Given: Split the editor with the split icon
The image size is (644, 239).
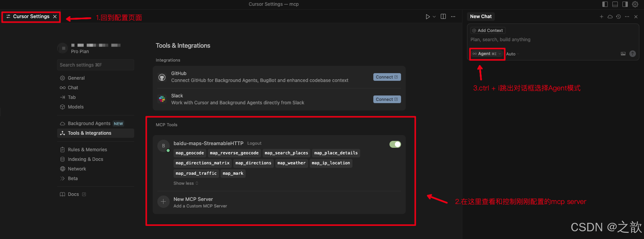Looking at the screenshot, I should click(443, 17).
